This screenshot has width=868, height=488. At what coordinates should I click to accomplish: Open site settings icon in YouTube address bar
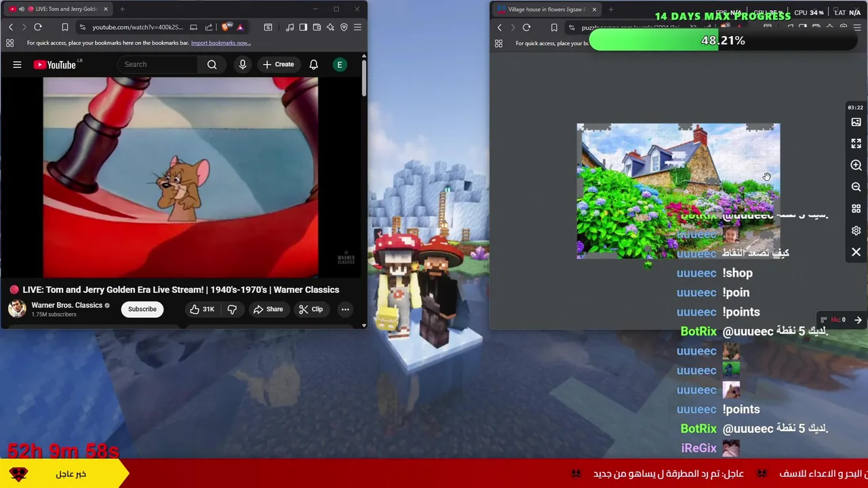pos(82,27)
